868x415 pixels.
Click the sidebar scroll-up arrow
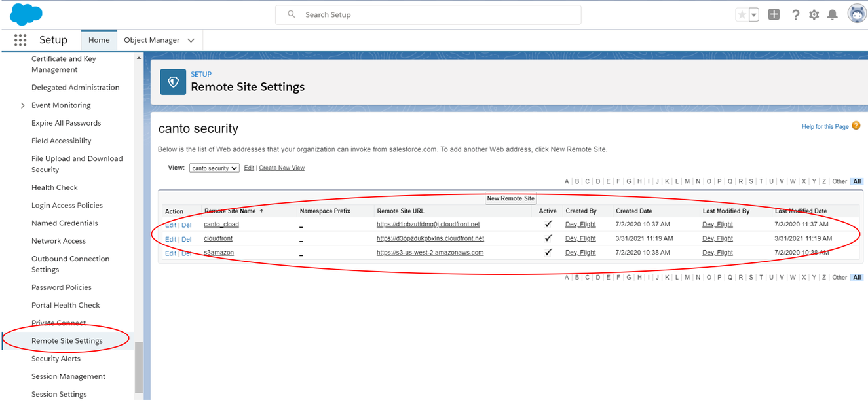click(139, 58)
